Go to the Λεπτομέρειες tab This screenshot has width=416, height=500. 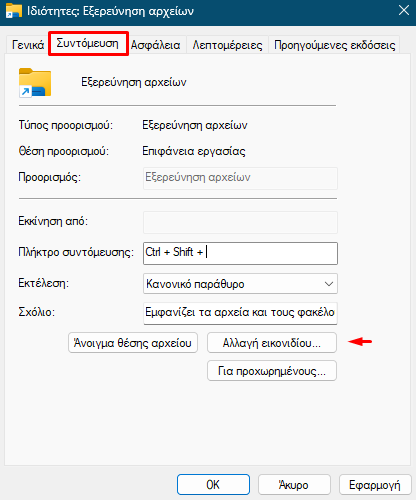point(227,45)
